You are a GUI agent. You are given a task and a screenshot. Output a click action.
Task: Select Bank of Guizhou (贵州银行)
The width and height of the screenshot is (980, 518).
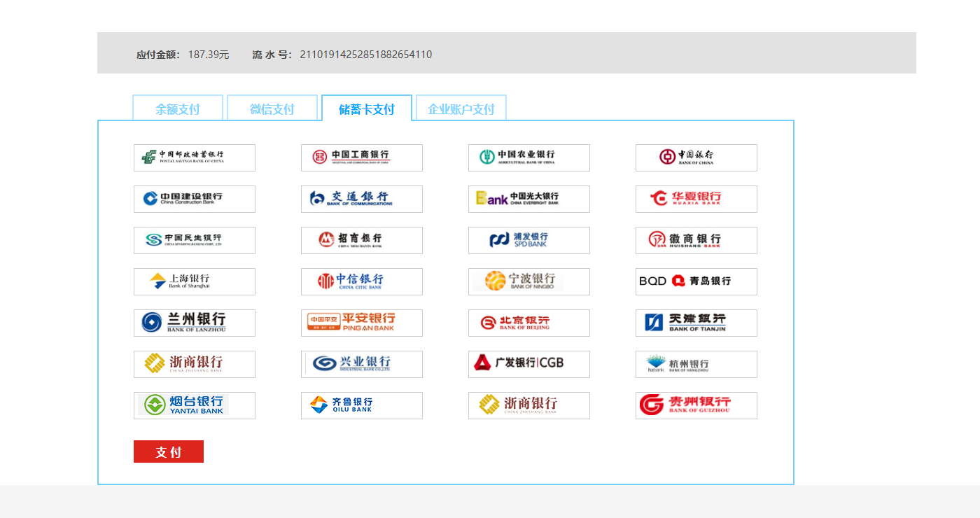[x=696, y=405]
